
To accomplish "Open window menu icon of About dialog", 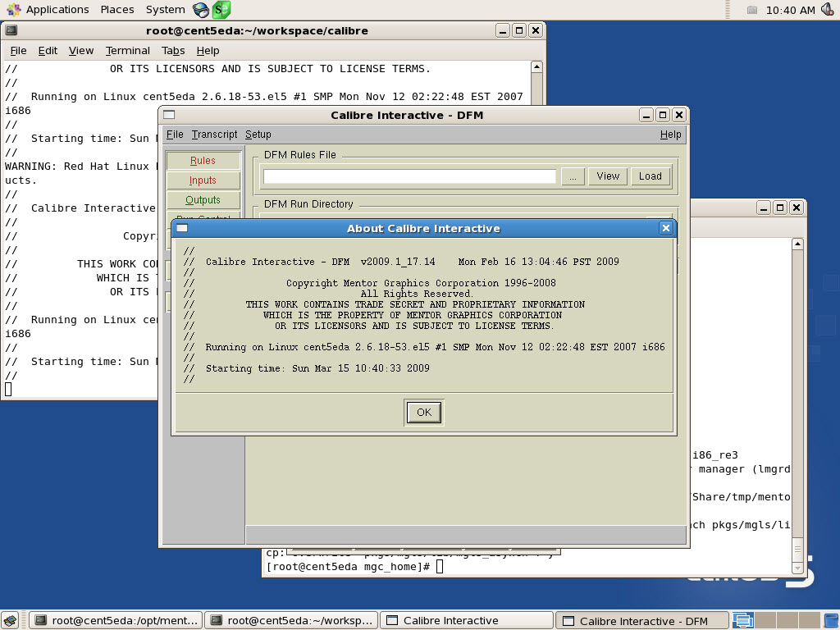I will coord(182,228).
